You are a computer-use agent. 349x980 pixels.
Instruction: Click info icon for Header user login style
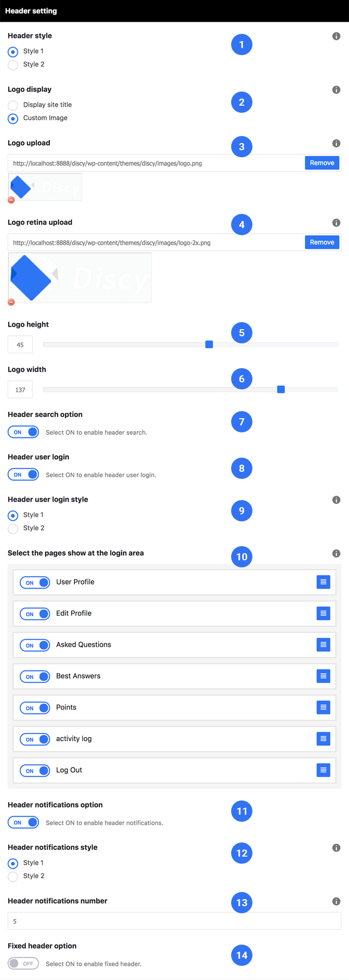[x=336, y=500]
